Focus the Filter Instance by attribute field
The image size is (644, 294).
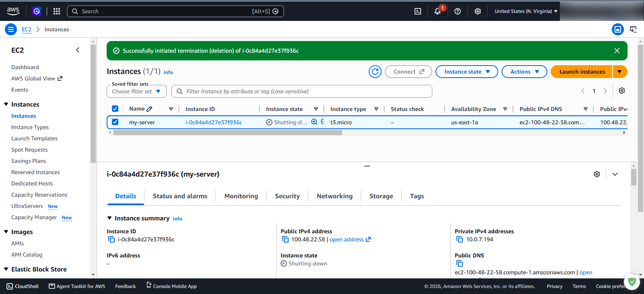coord(302,91)
